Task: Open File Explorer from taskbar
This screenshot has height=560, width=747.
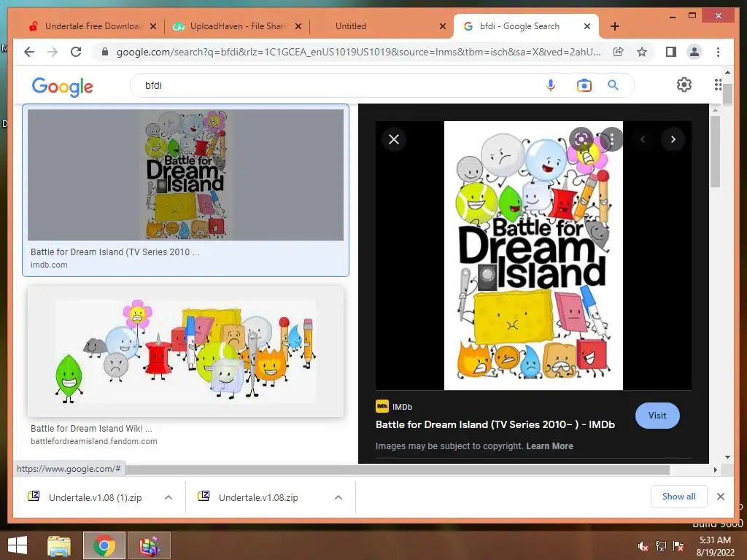Action: point(59,545)
